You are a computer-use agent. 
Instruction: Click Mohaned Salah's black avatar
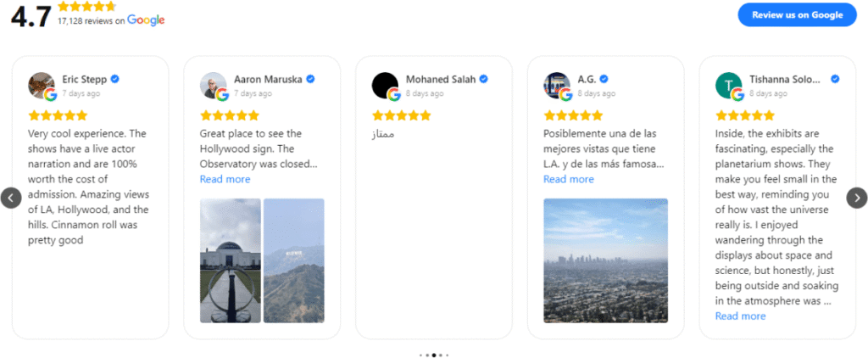tap(385, 85)
